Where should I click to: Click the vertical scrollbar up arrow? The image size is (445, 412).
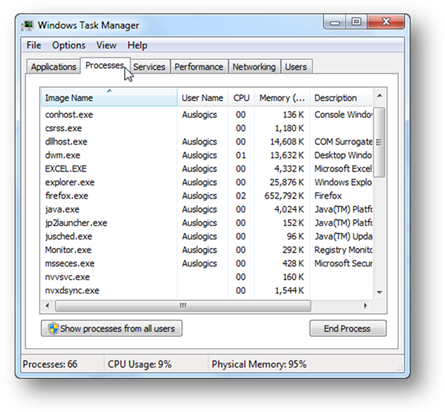point(379,96)
